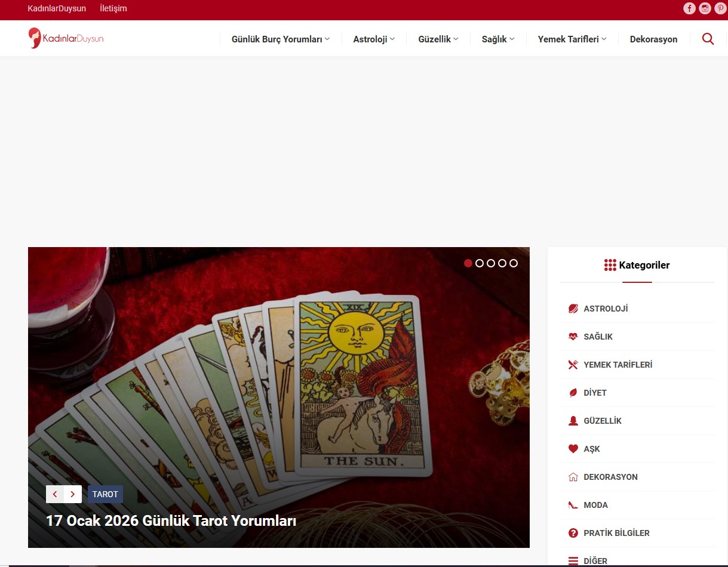Expand the Günlük Burç Yorumları dropdown

[280, 39]
